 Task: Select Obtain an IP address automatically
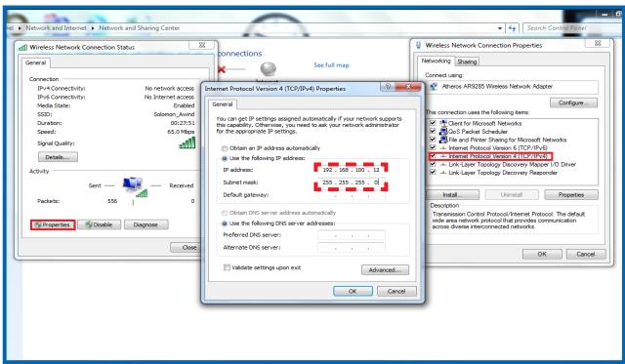click(x=225, y=148)
